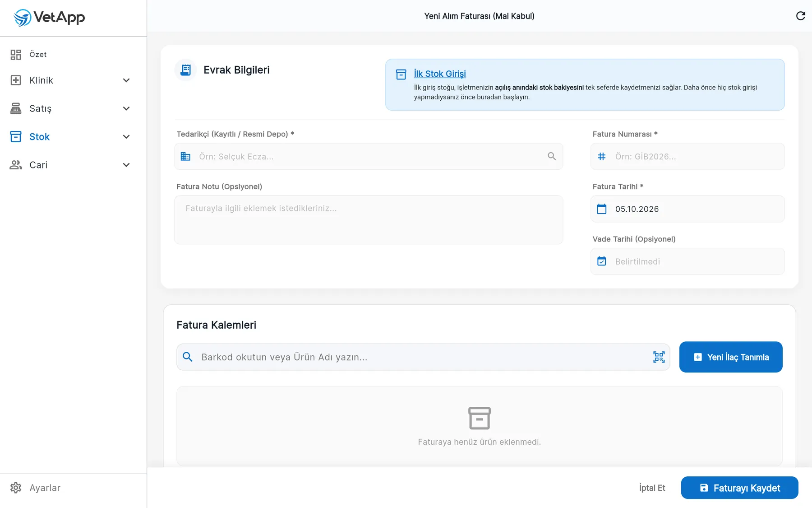Screen dimensions: 812x508
Task: Click the 'Fatura Kalemleri' heading
Action: tap(217, 325)
